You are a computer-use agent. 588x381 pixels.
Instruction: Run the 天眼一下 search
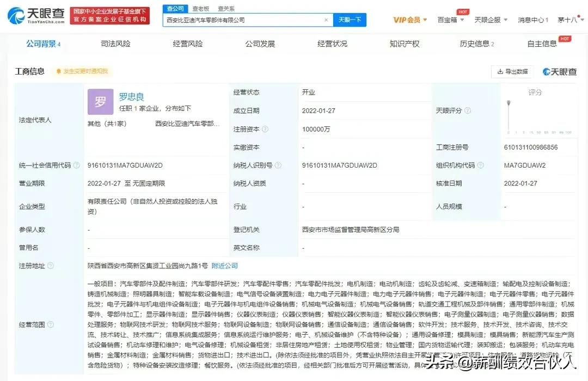(x=350, y=20)
